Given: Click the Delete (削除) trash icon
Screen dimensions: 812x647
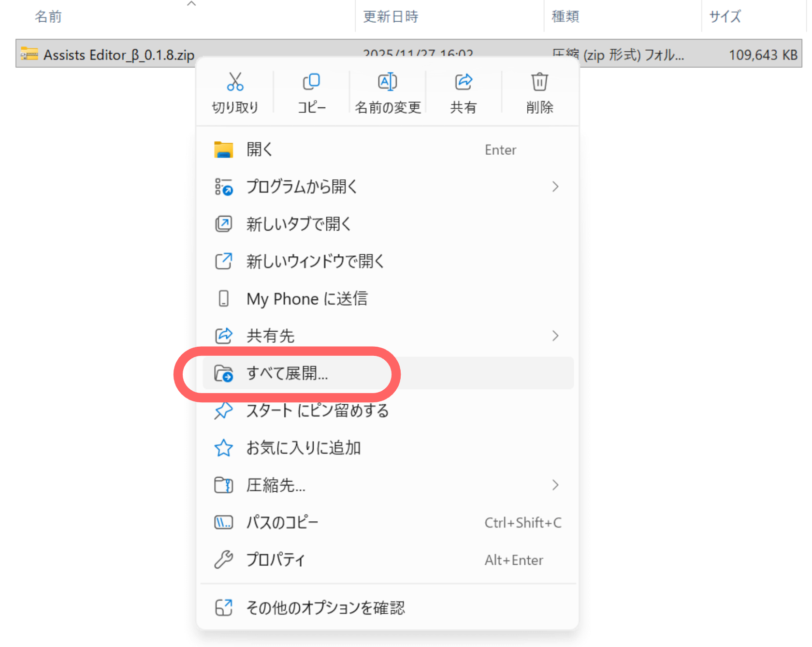Looking at the screenshot, I should coord(539,82).
